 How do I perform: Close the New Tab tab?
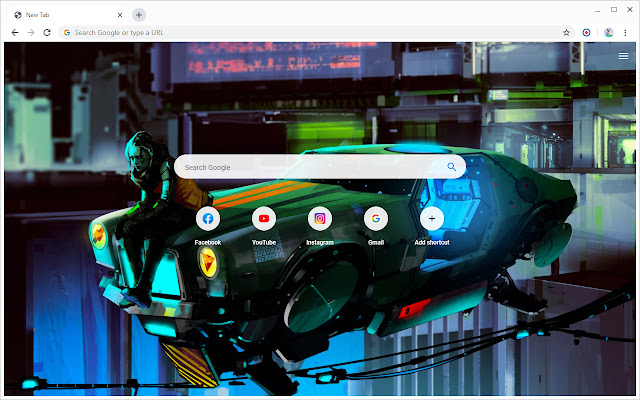coord(120,15)
